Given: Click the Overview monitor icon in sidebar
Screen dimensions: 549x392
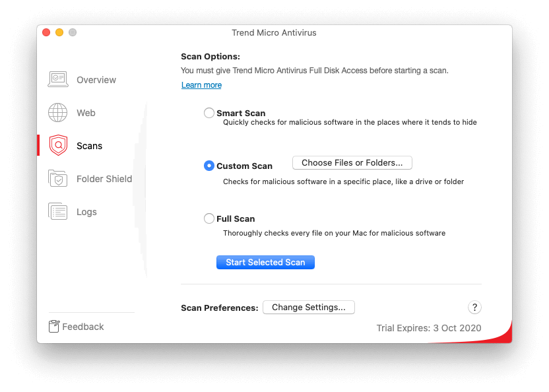Looking at the screenshot, I should coord(58,80).
